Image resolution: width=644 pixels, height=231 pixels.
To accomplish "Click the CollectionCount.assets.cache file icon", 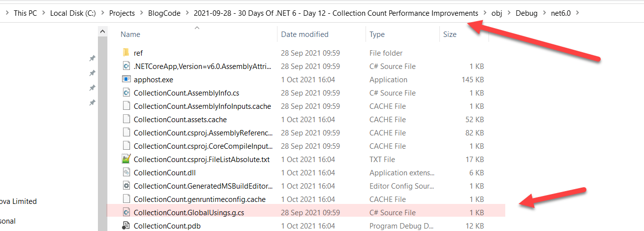I will pos(125,119).
